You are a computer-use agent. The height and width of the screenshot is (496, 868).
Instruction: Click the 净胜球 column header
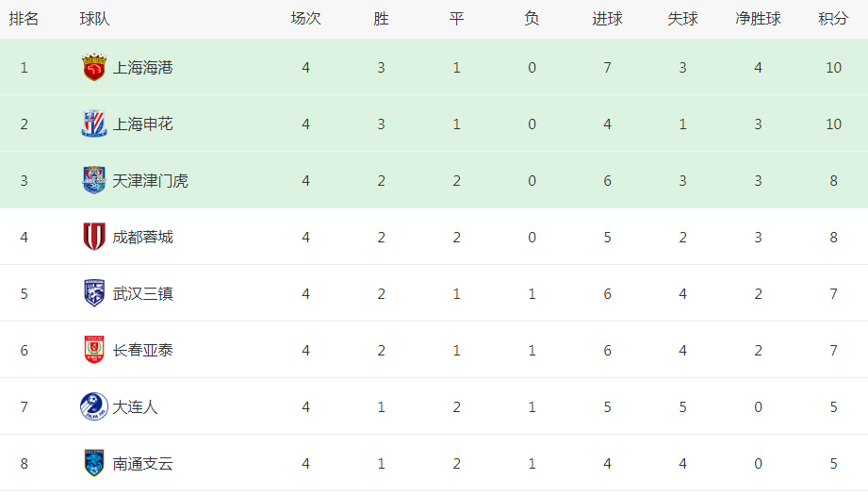[758, 19]
